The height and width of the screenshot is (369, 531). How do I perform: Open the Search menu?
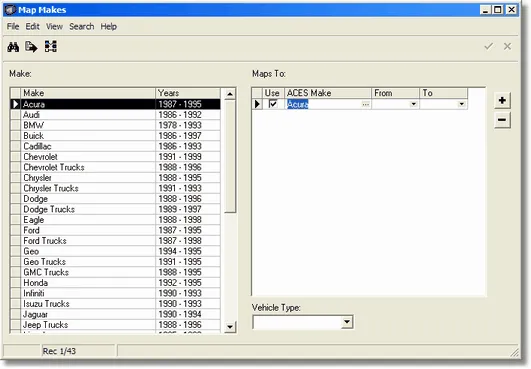click(x=82, y=26)
